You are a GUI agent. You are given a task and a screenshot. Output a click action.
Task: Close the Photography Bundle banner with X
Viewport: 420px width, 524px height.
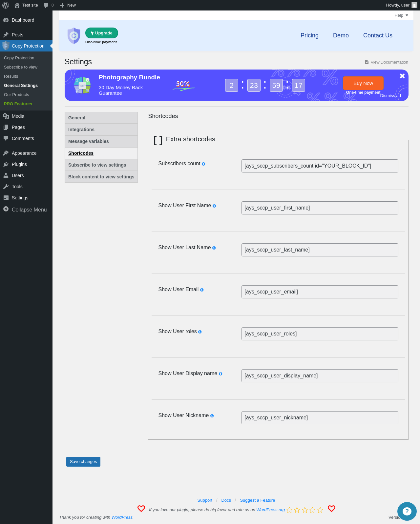[402, 76]
